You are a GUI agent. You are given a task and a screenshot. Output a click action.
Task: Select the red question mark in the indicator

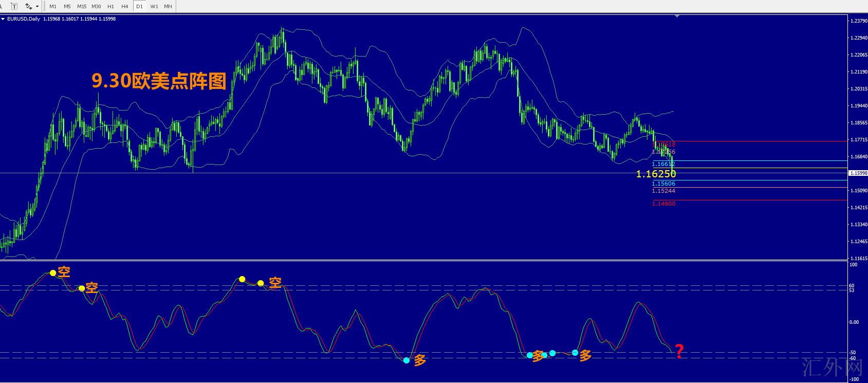(679, 351)
